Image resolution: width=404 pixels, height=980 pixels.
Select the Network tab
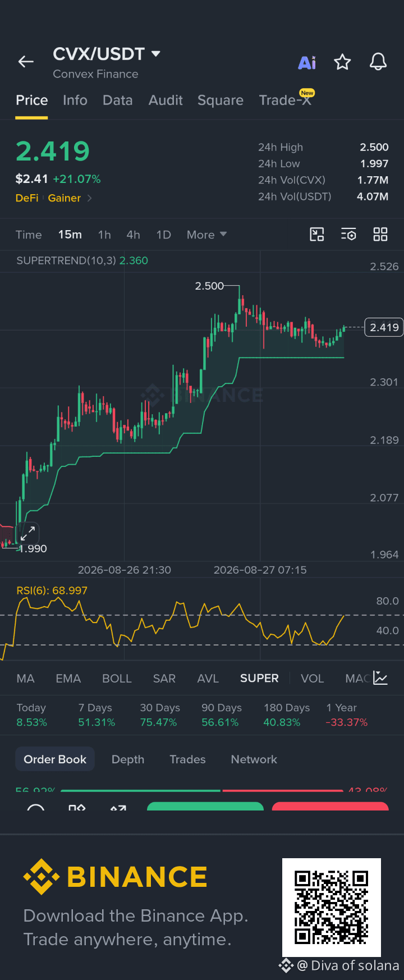point(254,759)
